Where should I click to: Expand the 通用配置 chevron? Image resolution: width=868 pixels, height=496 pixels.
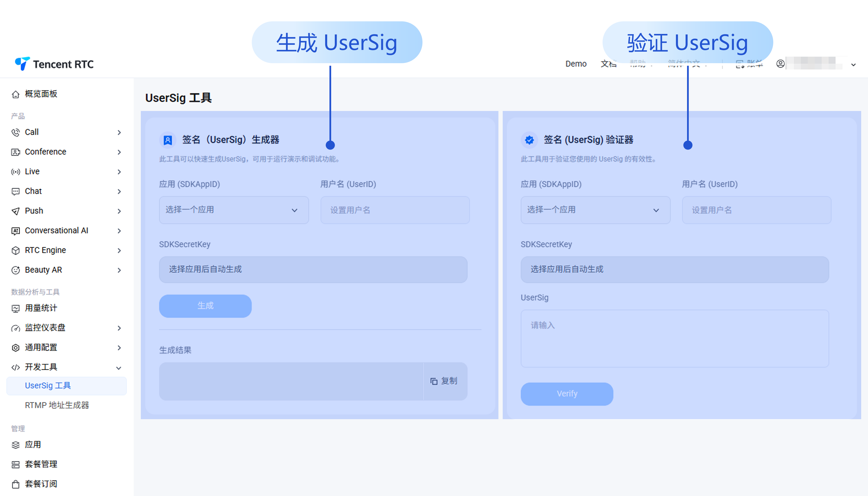pos(119,348)
